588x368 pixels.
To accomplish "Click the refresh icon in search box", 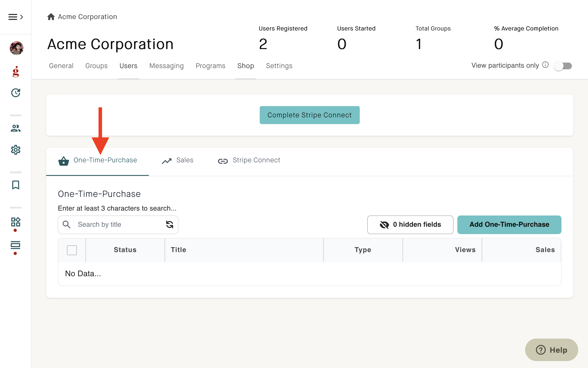I will (x=170, y=224).
